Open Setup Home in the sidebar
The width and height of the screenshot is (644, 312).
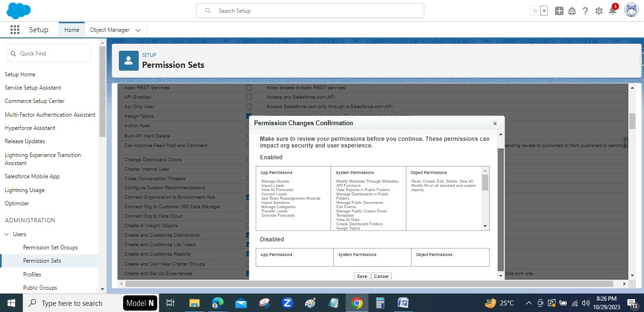(20, 74)
